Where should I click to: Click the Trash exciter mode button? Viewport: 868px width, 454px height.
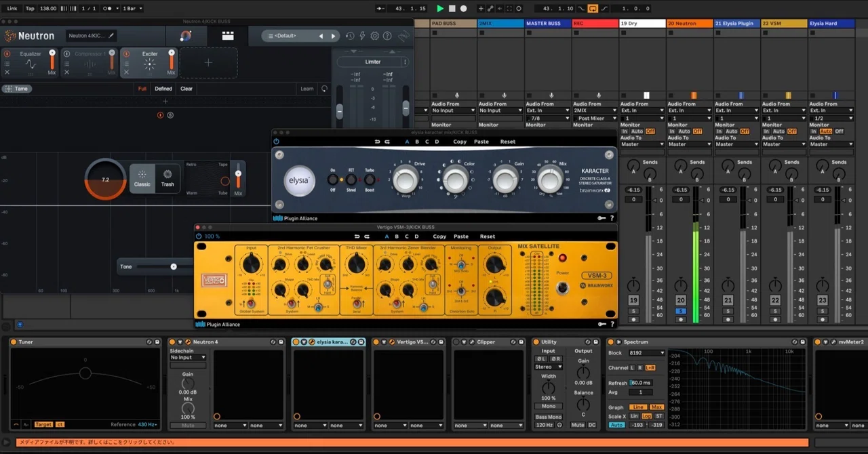tap(167, 179)
